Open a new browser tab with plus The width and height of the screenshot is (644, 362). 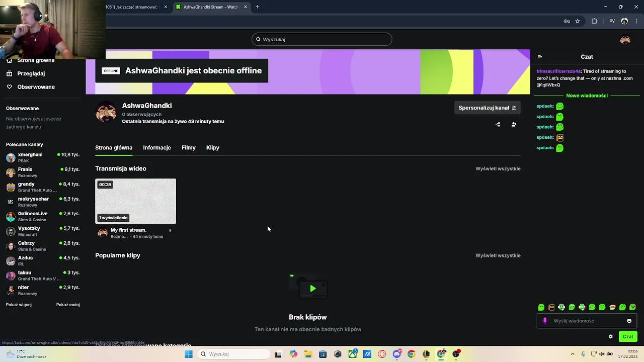[x=258, y=7]
